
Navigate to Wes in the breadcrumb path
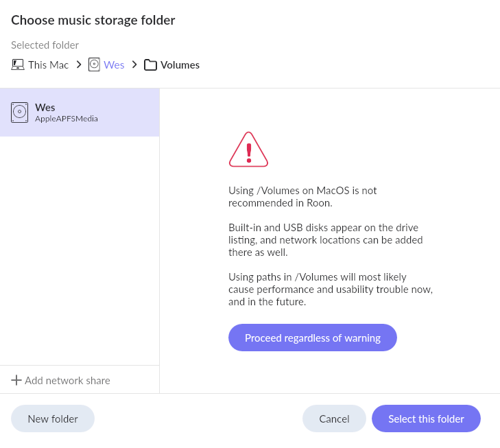pos(114,65)
